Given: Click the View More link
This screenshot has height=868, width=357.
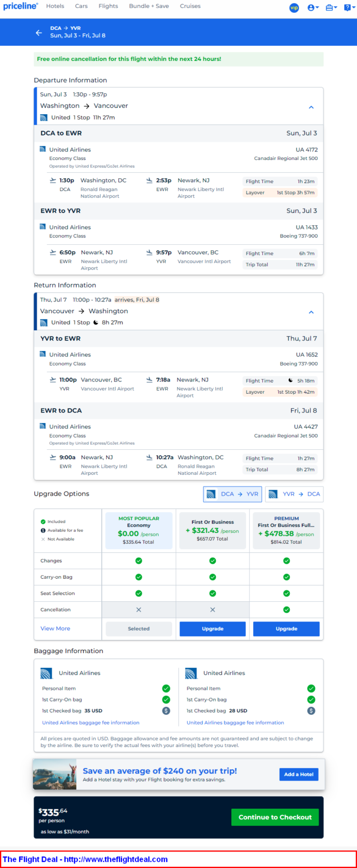Looking at the screenshot, I should 55,628.
